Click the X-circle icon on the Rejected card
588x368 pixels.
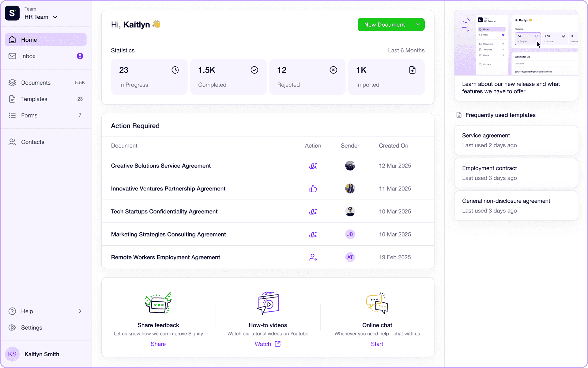pyautogui.click(x=333, y=70)
